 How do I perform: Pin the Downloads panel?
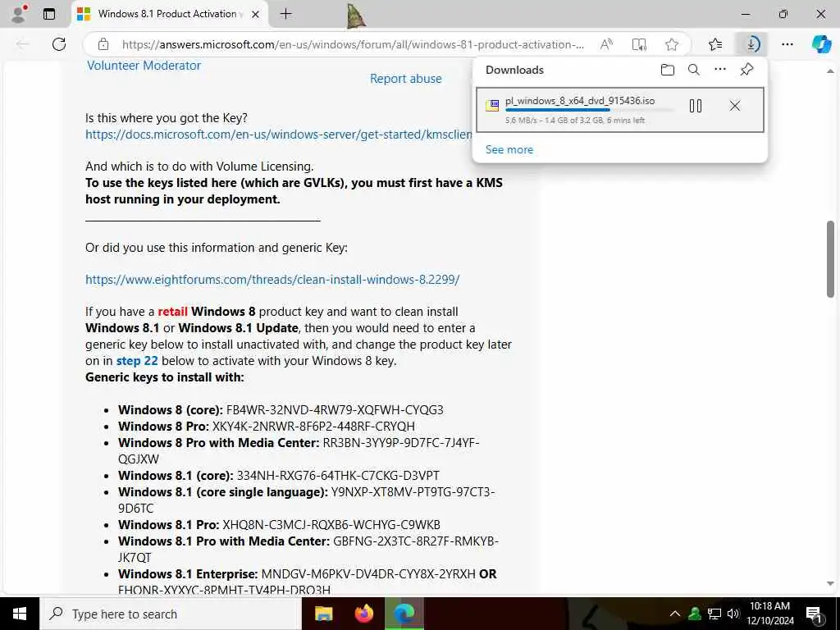tap(746, 70)
